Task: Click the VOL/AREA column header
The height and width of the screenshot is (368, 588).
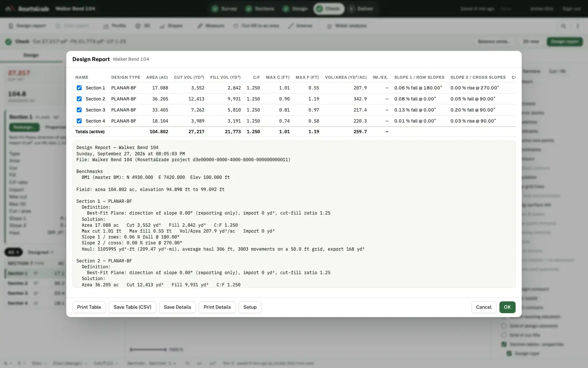Action: (x=346, y=77)
